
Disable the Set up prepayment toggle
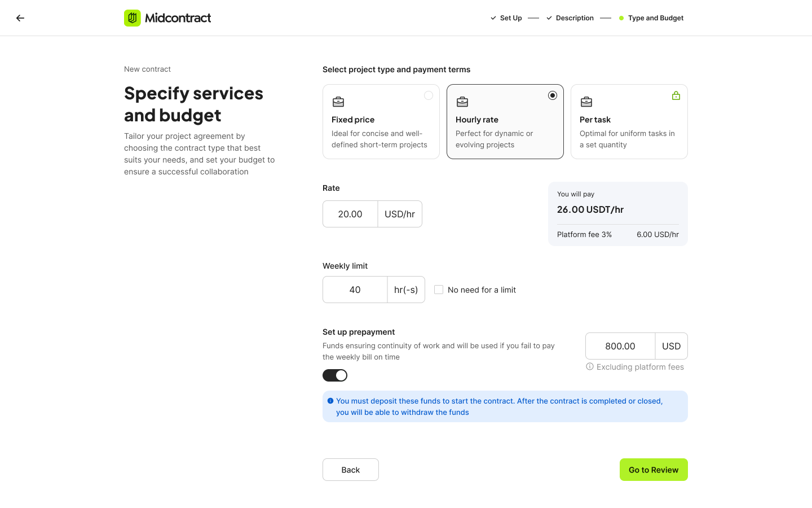[335, 375]
